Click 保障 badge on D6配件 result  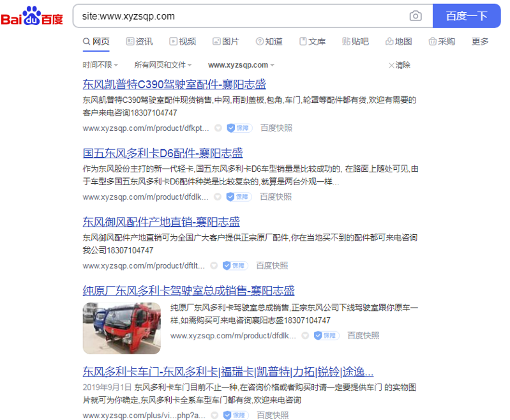pyautogui.click(x=239, y=197)
